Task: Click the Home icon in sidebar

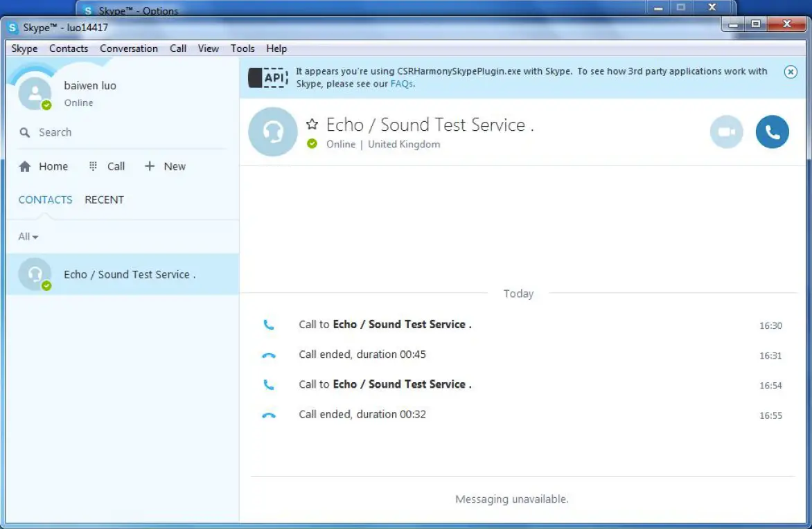Action: [26, 167]
